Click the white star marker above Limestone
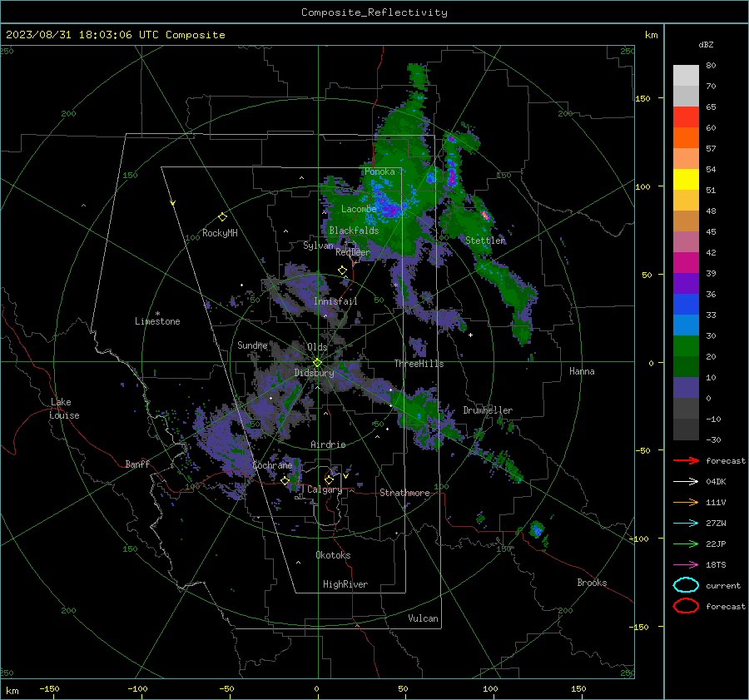The image size is (749, 700). 157,314
